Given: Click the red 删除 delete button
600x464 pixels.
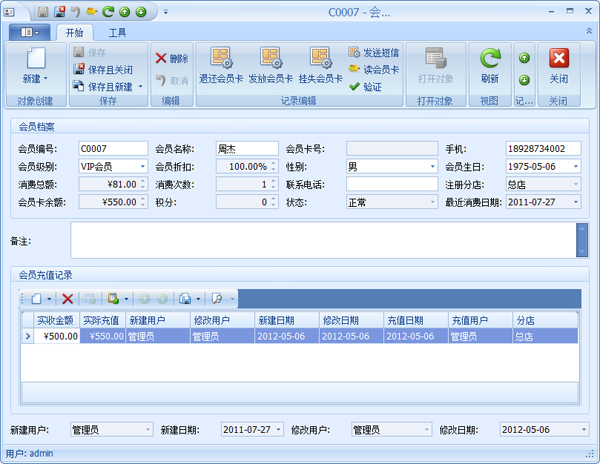Looking at the screenshot, I should pyautogui.click(x=172, y=59).
